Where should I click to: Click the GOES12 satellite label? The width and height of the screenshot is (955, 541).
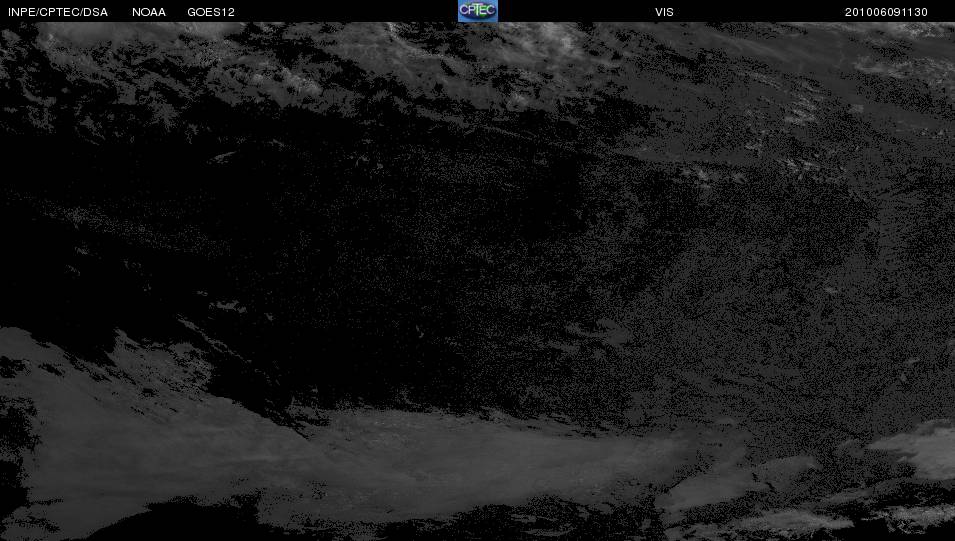211,12
